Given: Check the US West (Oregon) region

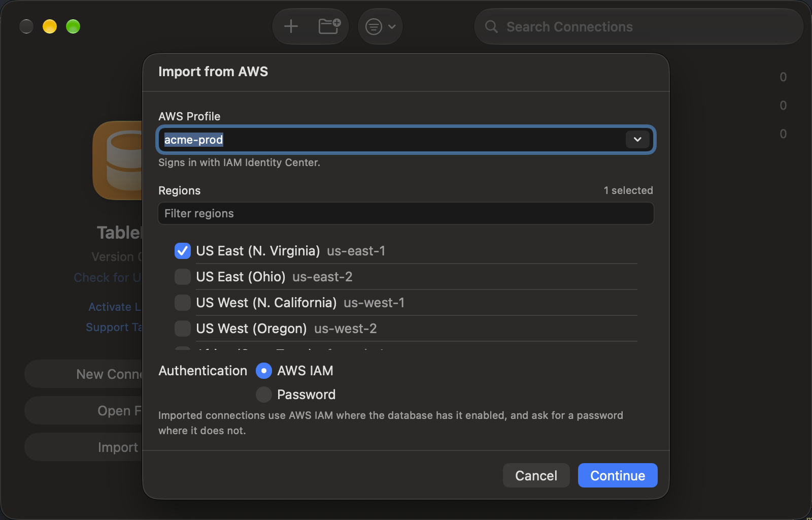Looking at the screenshot, I should (183, 329).
